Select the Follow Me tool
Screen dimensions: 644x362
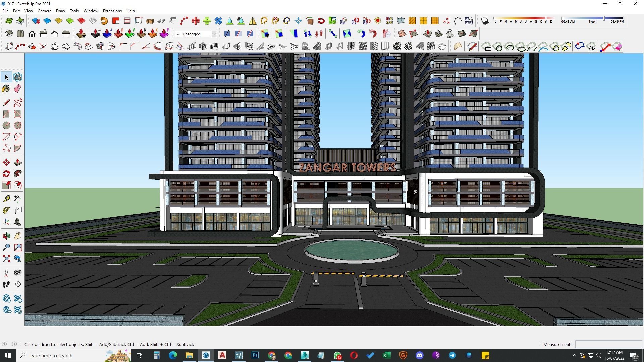(18, 174)
